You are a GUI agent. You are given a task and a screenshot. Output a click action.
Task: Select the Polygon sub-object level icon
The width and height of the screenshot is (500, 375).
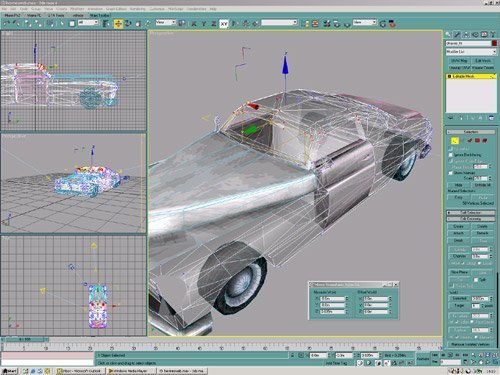(x=477, y=141)
